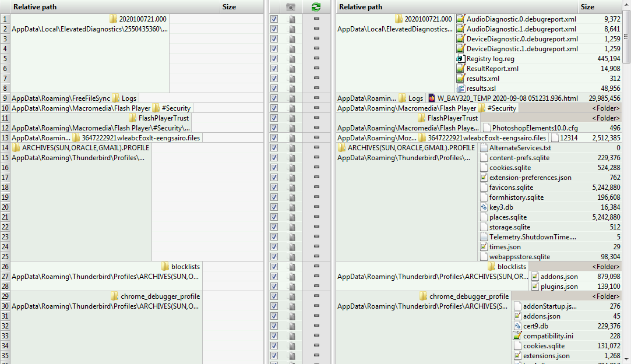Click sync action icon for places.sqlite row

point(316,217)
